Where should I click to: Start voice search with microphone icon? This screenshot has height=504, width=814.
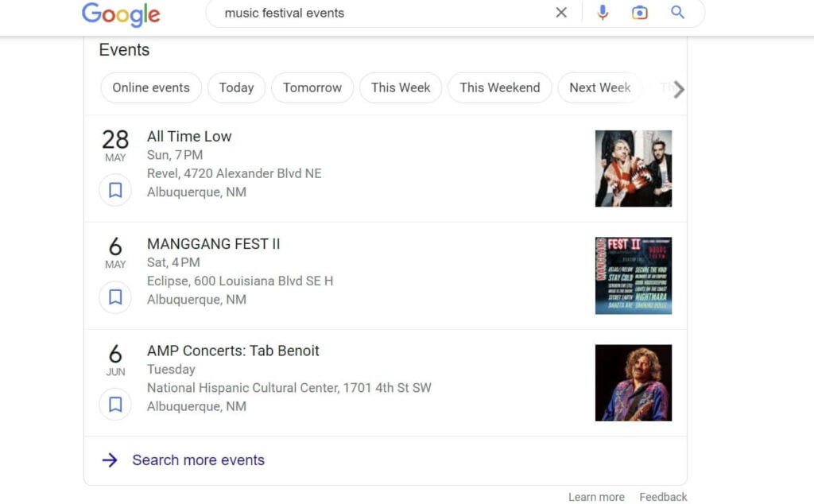click(x=603, y=13)
